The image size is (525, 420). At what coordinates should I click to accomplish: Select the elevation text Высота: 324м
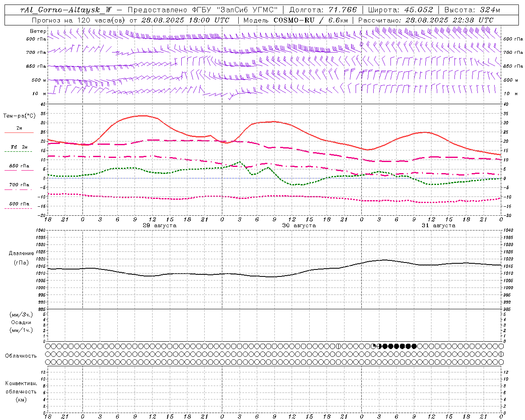click(x=472, y=10)
